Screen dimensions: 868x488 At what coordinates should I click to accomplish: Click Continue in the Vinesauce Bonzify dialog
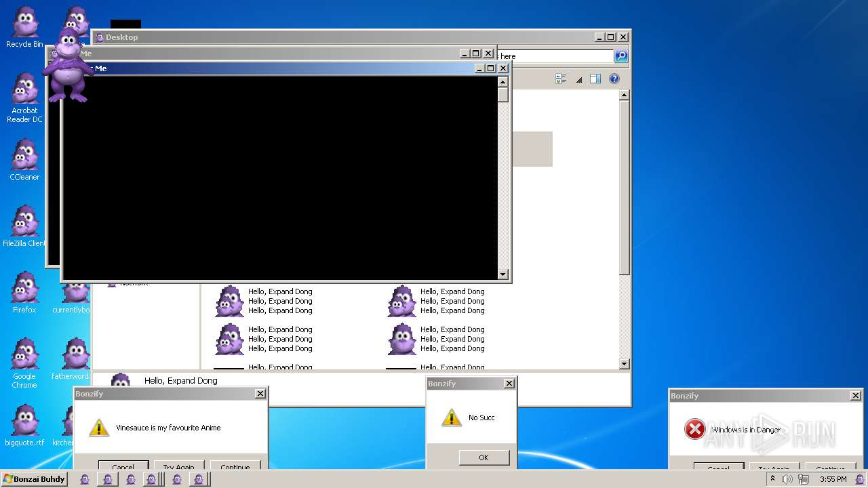click(235, 466)
